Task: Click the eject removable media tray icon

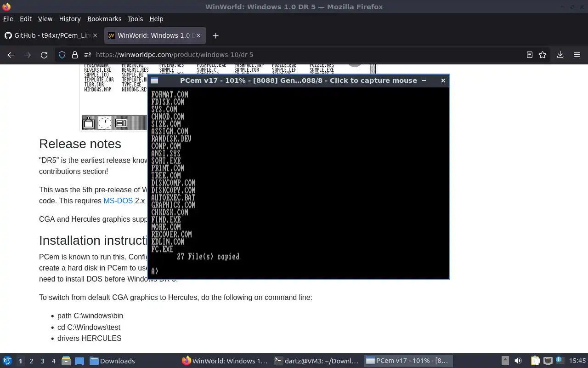Action: tap(505, 361)
